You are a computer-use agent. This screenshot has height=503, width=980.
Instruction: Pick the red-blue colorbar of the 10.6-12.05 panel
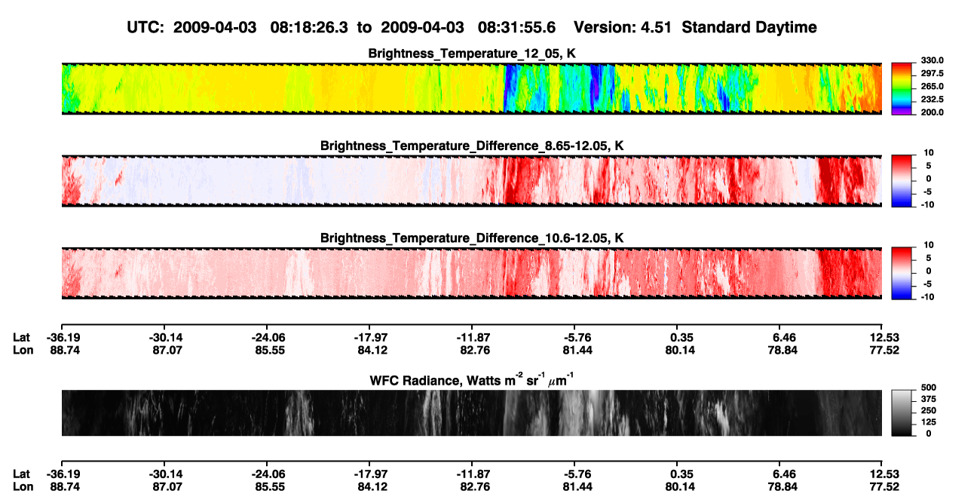902,273
